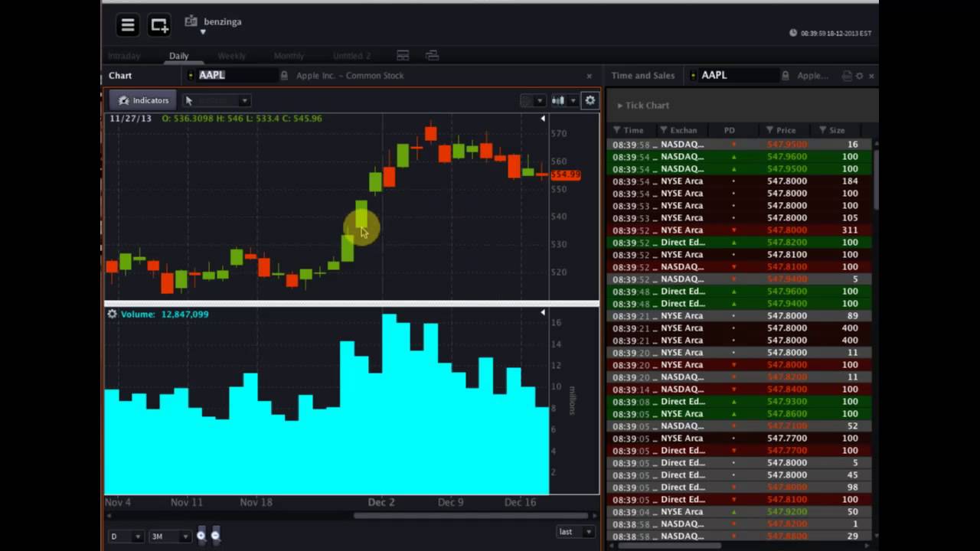This screenshot has height=551, width=980.
Task: Click the tile layout icon beside tabs
Action: (403, 55)
